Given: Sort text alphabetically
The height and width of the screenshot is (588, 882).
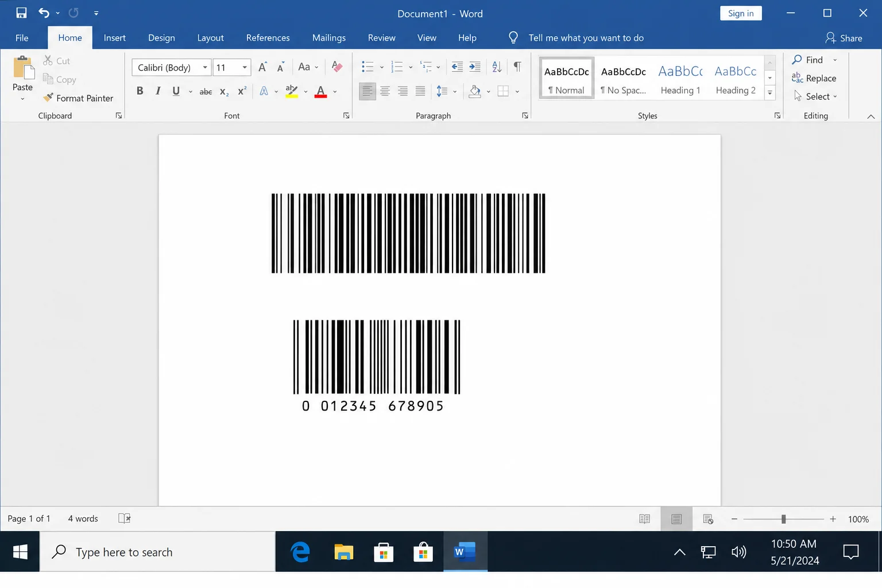Looking at the screenshot, I should (497, 67).
